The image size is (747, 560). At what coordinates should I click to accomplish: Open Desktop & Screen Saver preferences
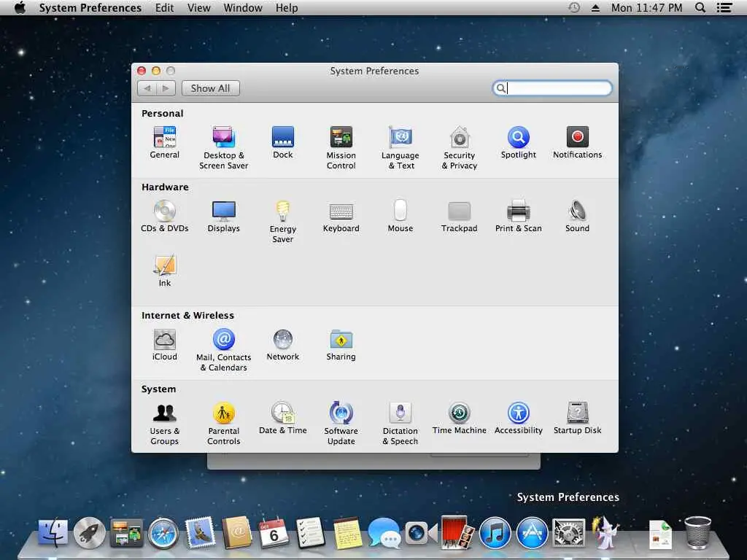(223, 147)
